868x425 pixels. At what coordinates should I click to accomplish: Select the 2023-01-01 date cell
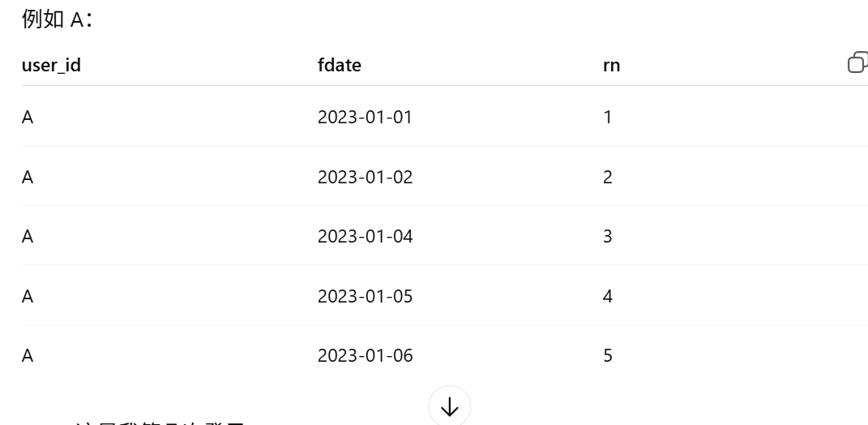365,118
